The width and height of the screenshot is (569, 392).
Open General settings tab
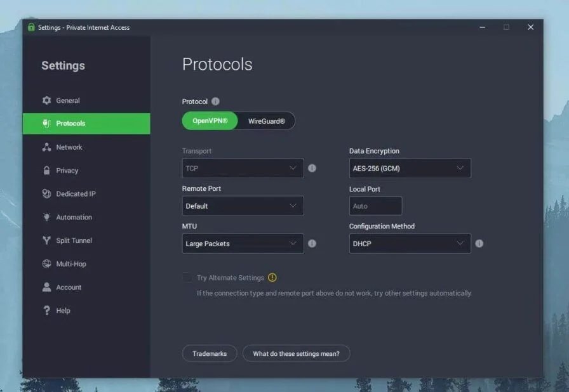coord(86,100)
